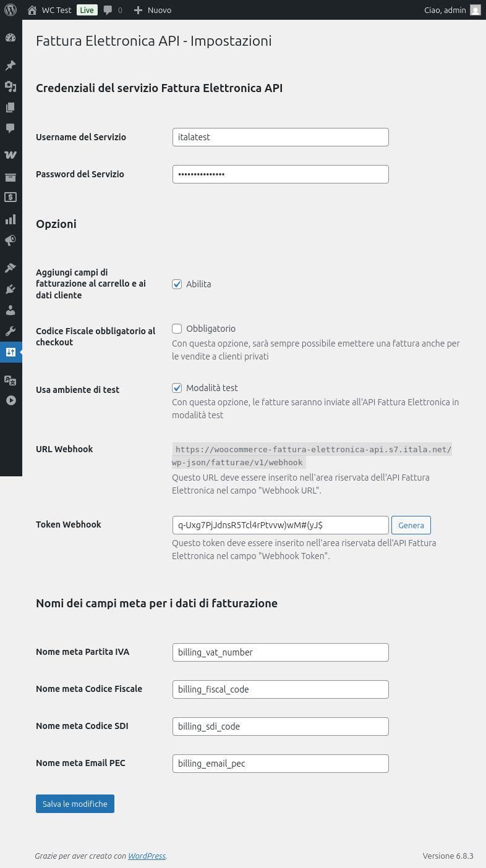Open Marketing megaphone icon
This screenshot has width=486, height=868.
pos(10,240)
